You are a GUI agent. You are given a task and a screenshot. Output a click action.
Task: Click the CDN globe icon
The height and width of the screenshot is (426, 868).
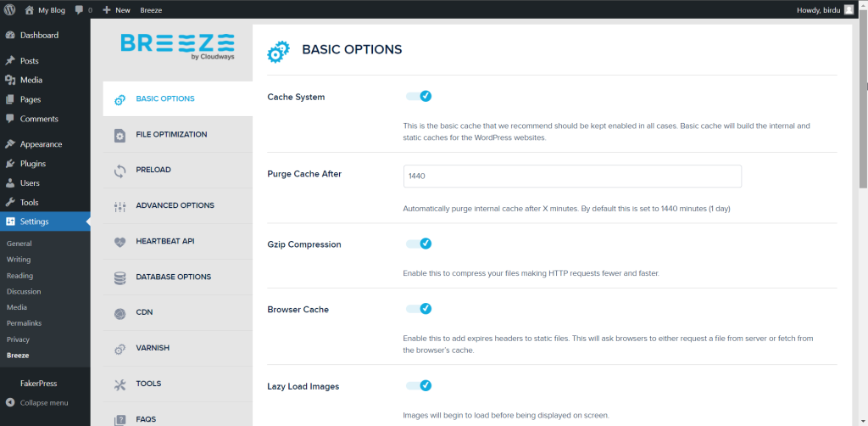(x=120, y=313)
